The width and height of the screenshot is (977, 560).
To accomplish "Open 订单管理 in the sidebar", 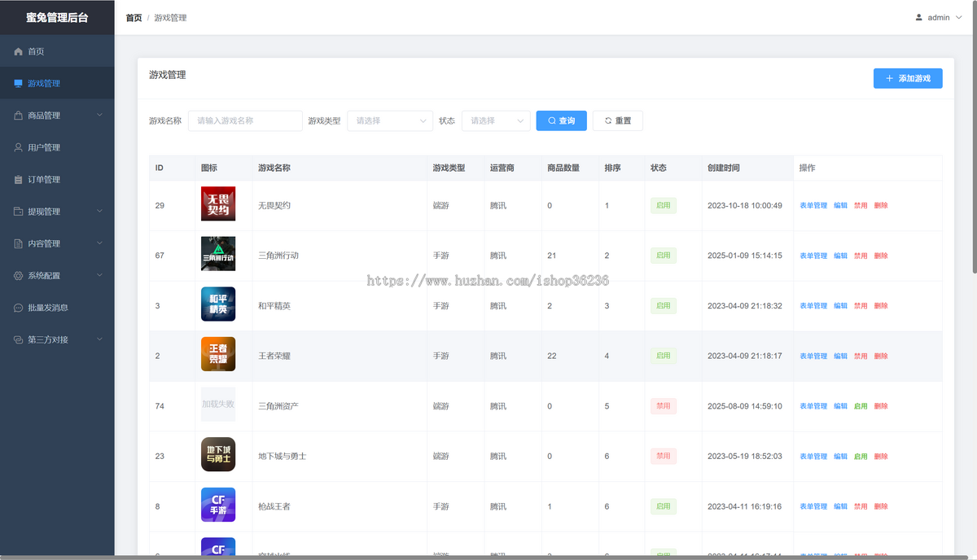I will [57, 180].
